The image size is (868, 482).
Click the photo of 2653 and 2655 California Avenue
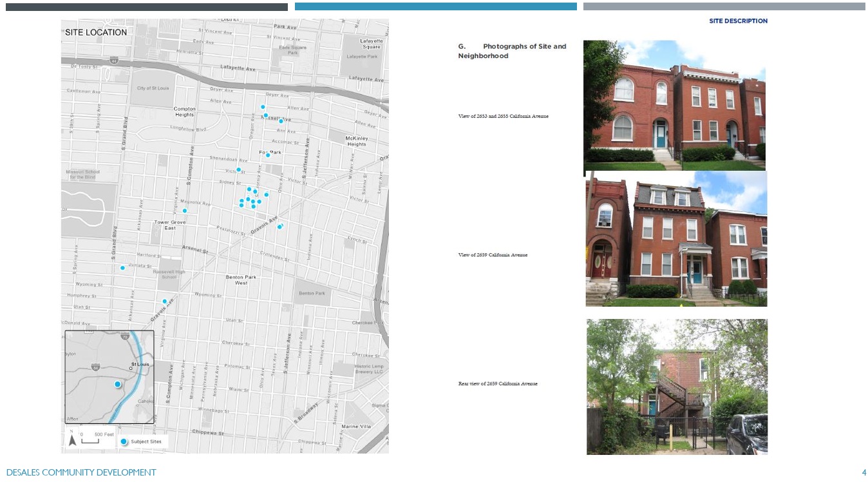(x=675, y=105)
